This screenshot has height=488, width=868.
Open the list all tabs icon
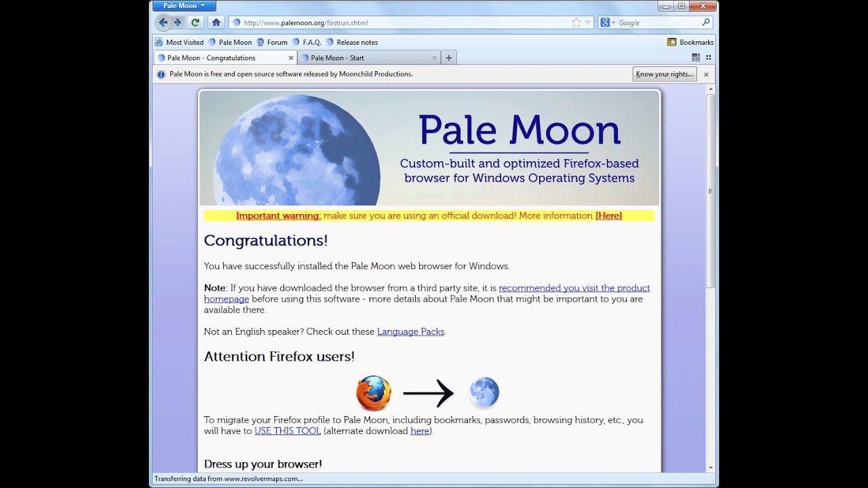[x=709, y=58]
